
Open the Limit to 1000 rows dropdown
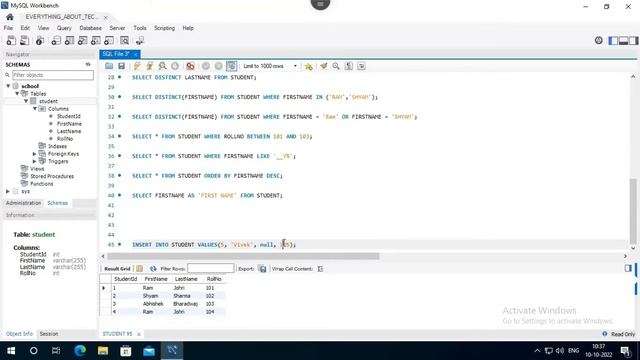coord(270,66)
